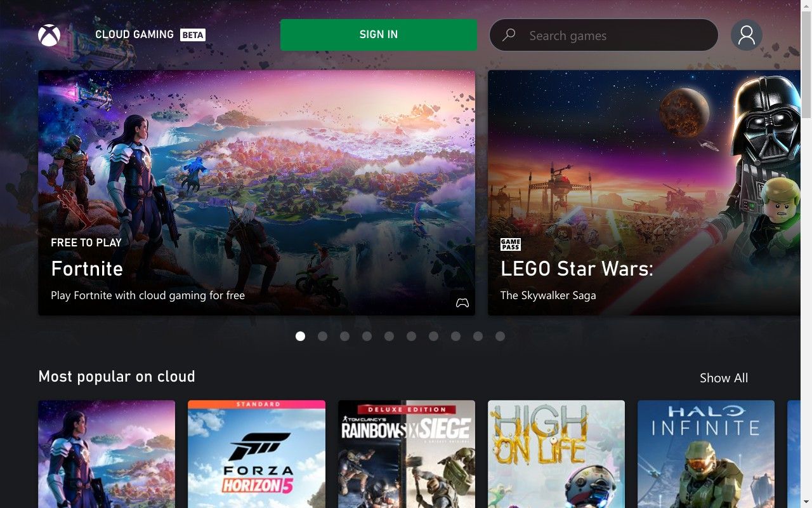Click the controller icon on Fortnite banner

coord(462,303)
